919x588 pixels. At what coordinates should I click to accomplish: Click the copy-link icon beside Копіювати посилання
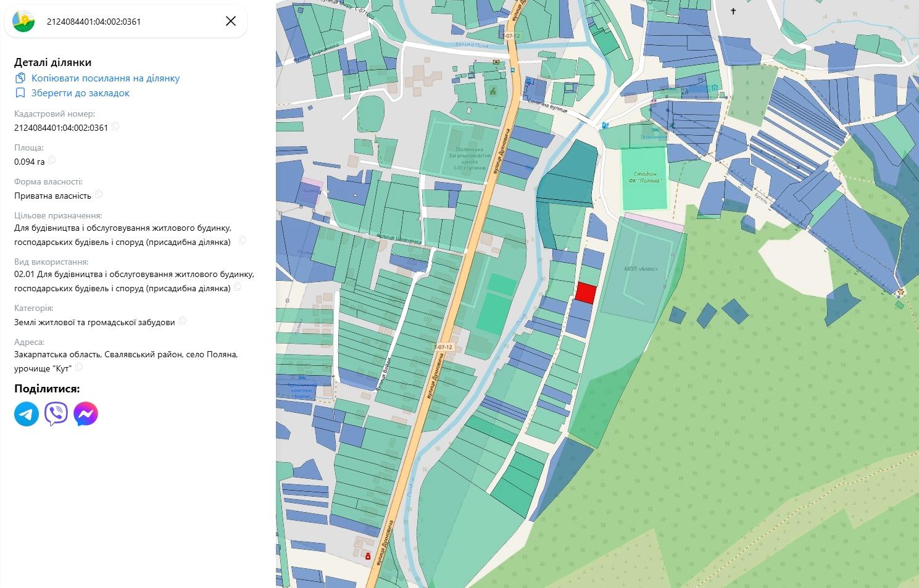coord(20,78)
